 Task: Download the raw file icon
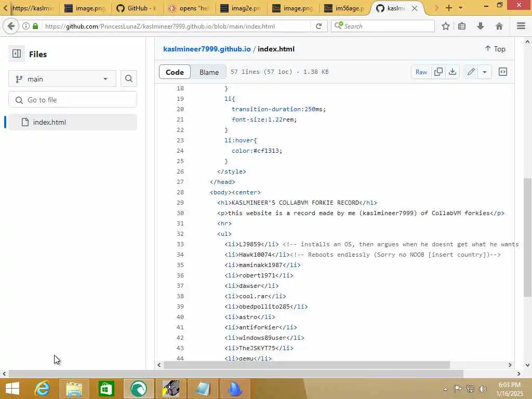pos(453,72)
